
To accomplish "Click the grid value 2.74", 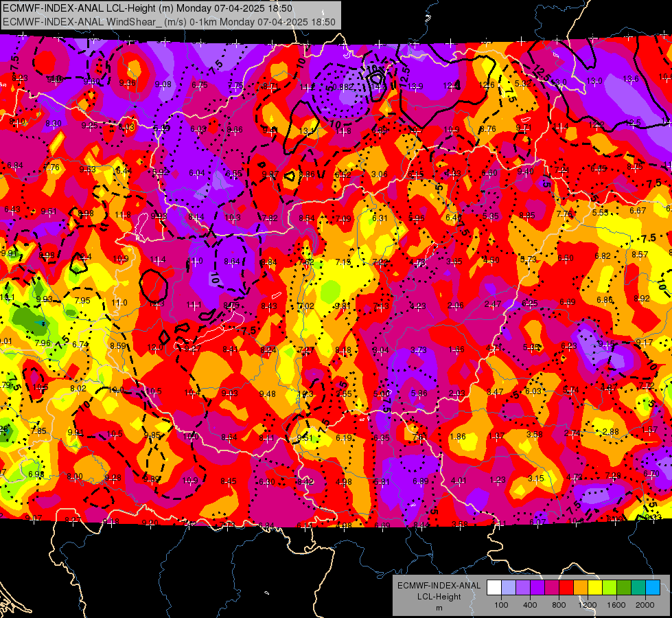I will [x=572, y=433].
